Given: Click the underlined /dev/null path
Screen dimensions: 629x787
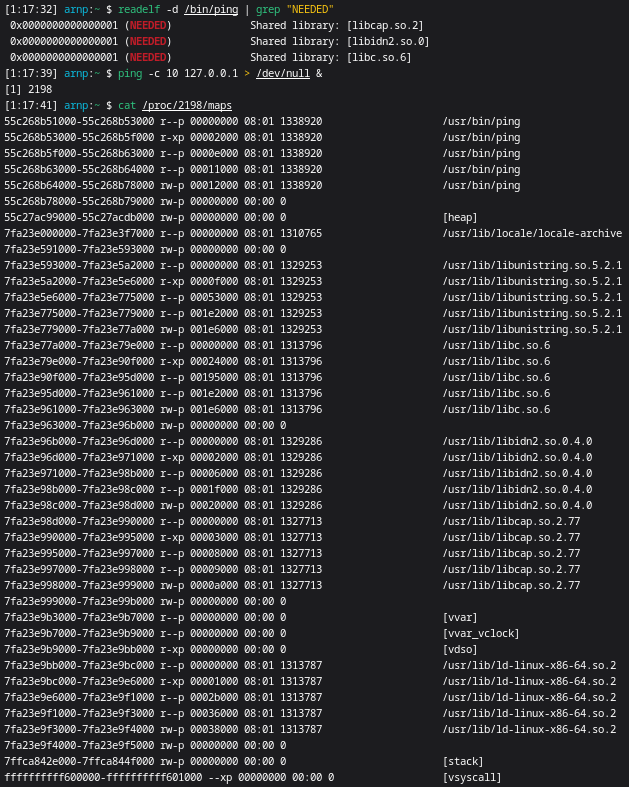Looking at the screenshot, I should tap(283, 73).
